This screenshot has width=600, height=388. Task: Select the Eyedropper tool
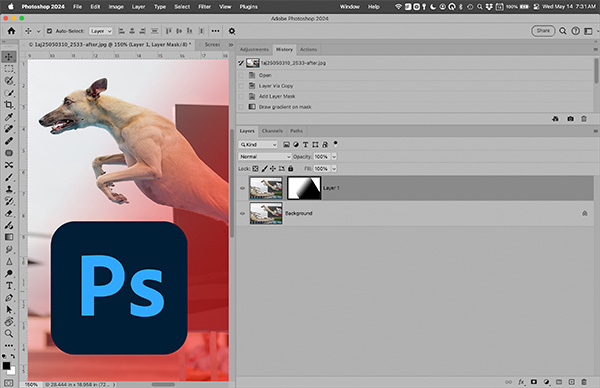(9, 117)
